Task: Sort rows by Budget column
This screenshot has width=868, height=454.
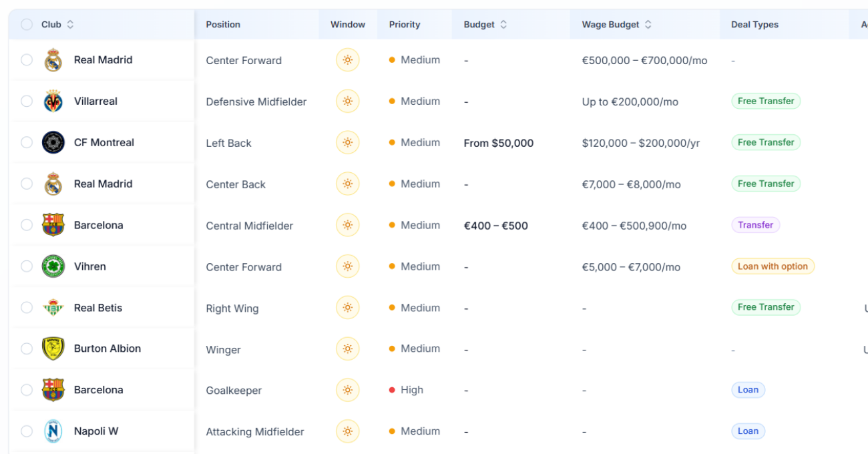Action: click(x=485, y=24)
